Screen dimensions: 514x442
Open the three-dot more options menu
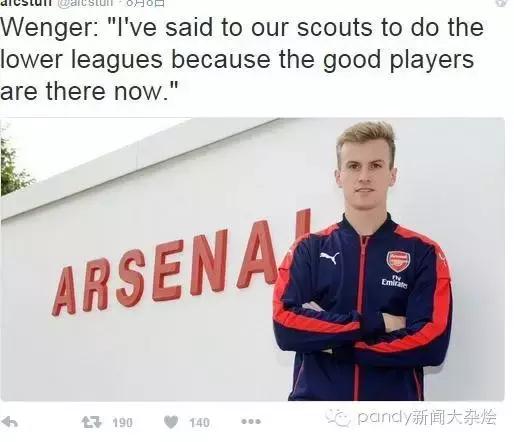[251, 422]
